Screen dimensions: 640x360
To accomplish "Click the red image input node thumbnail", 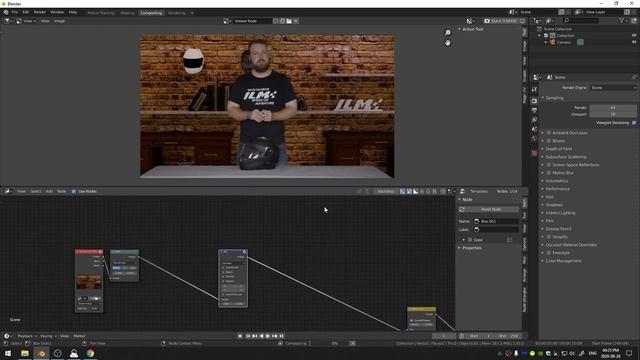I will tap(89, 282).
